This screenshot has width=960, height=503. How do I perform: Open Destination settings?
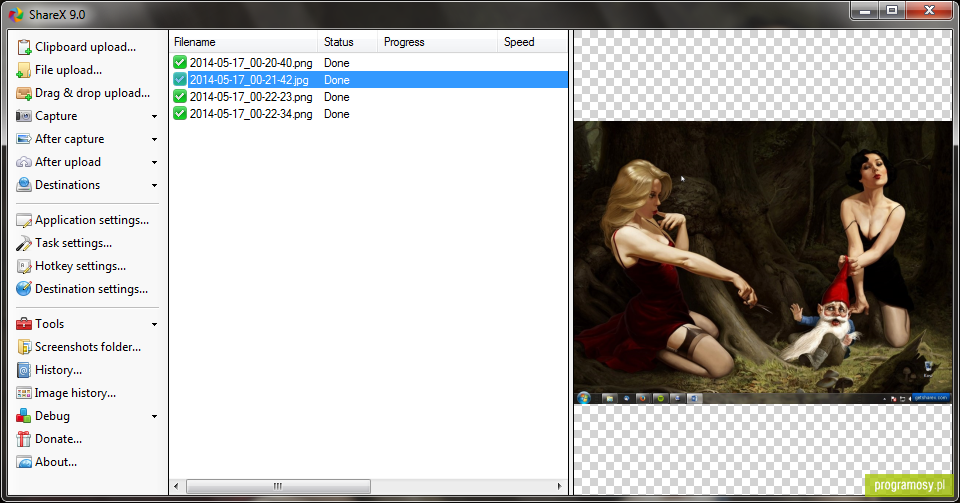tap(91, 289)
